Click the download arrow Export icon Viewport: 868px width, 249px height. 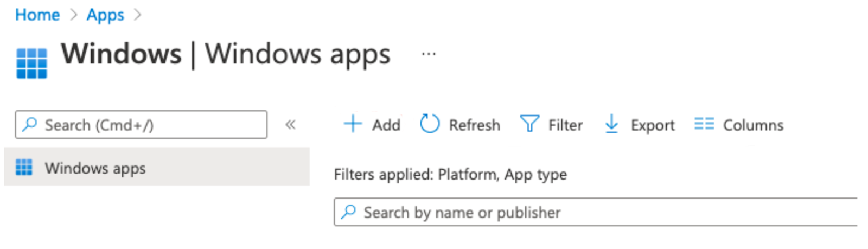(x=611, y=124)
